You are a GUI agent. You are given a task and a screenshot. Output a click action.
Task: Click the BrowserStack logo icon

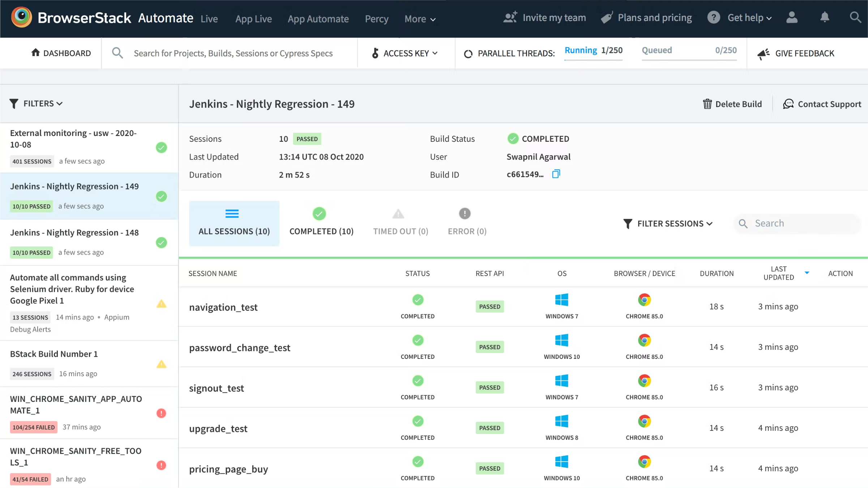pyautogui.click(x=21, y=17)
